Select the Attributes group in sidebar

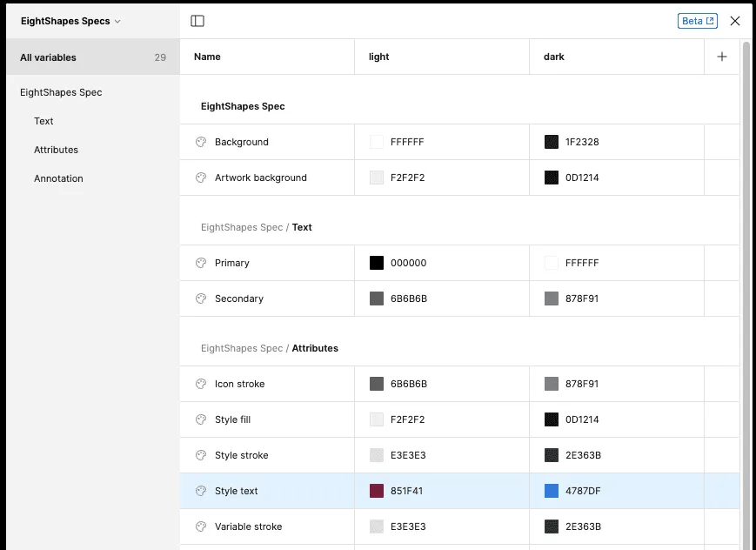(56, 150)
